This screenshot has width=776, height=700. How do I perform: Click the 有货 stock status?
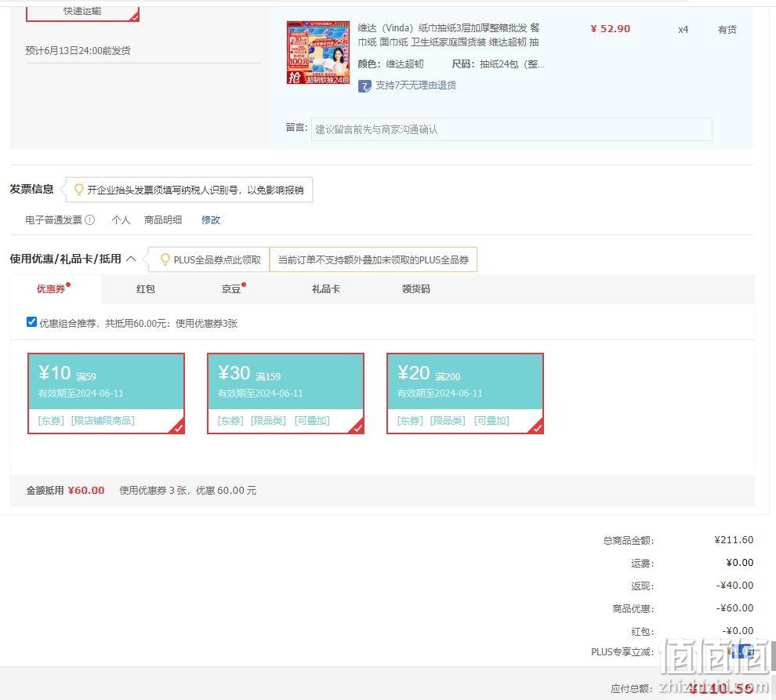coord(727,29)
